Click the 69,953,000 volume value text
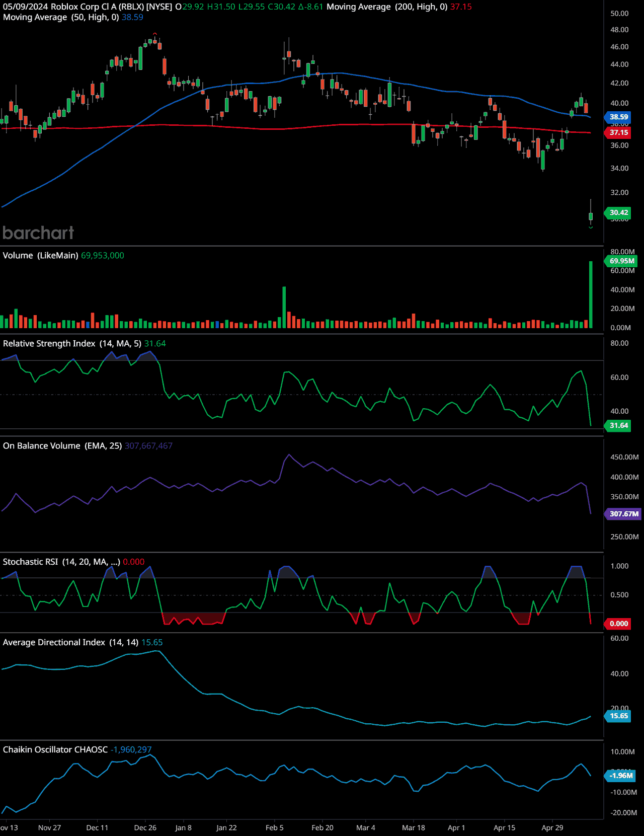 click(103, 255)
